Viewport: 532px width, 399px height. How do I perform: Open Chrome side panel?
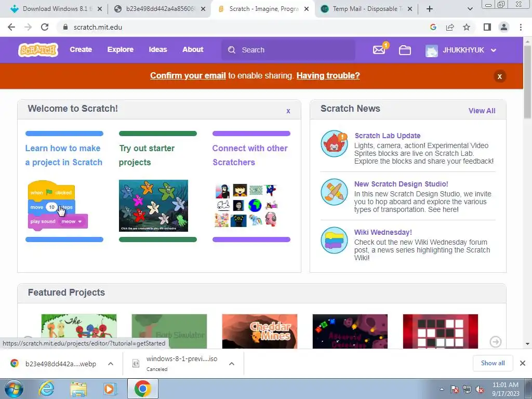click(x=487, y=27)
